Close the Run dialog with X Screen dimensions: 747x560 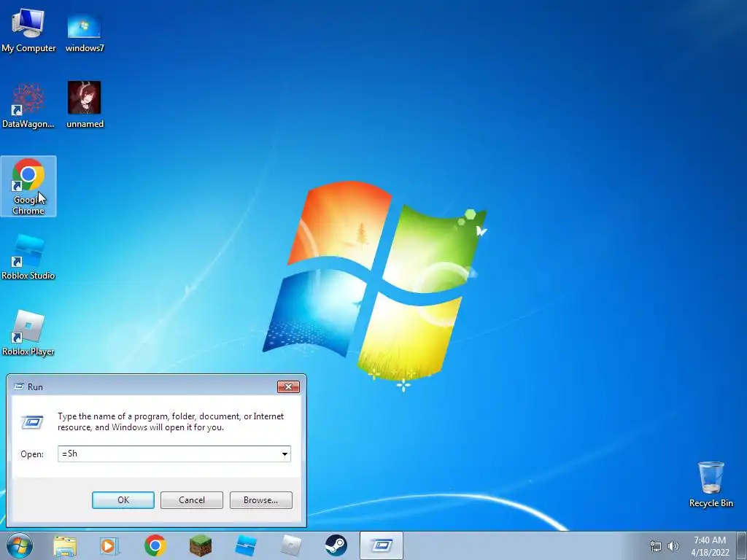tap(288, 386)
